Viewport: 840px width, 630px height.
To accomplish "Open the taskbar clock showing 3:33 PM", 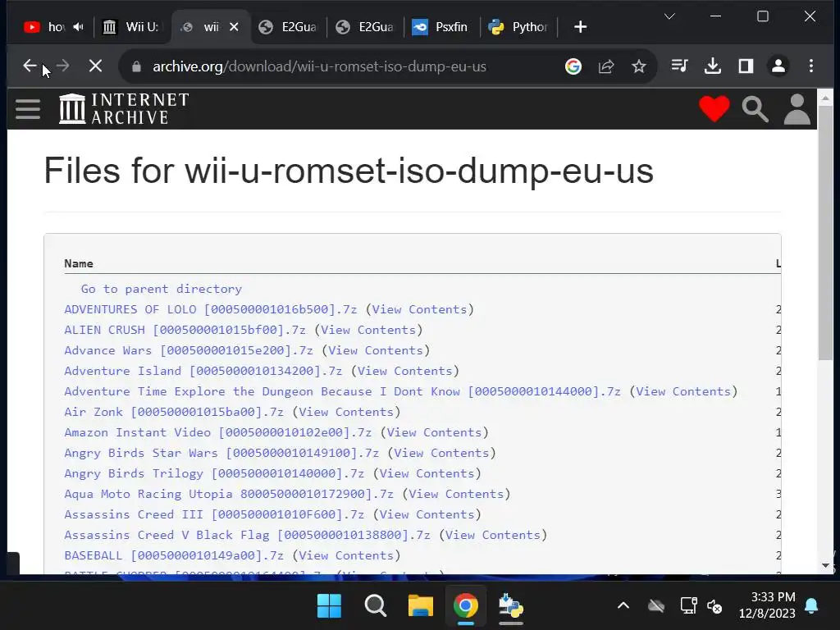I will [x=767, y=605].
